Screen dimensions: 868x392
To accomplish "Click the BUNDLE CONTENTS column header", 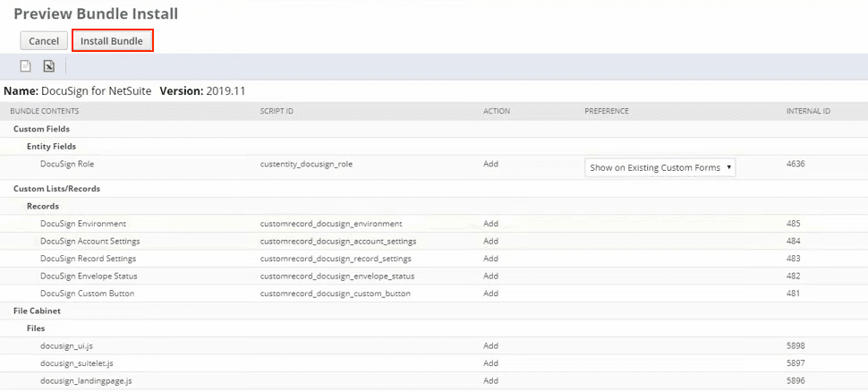I will (45, 111).
